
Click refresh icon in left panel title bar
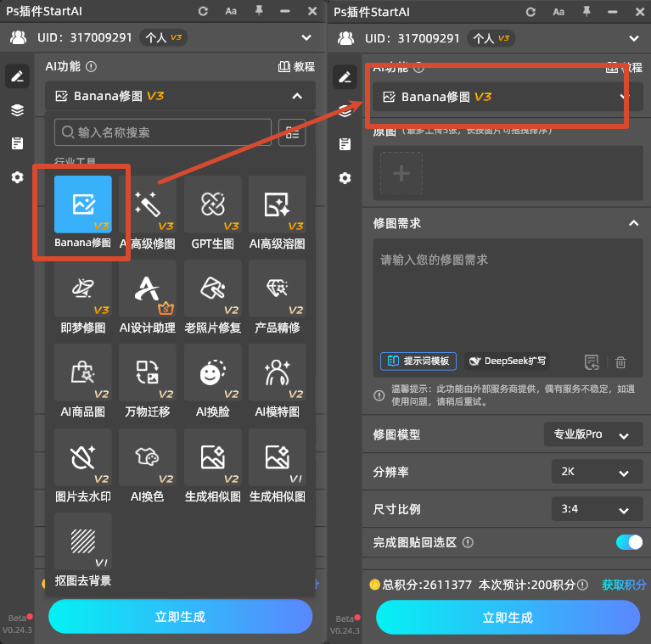coord(203,11)
